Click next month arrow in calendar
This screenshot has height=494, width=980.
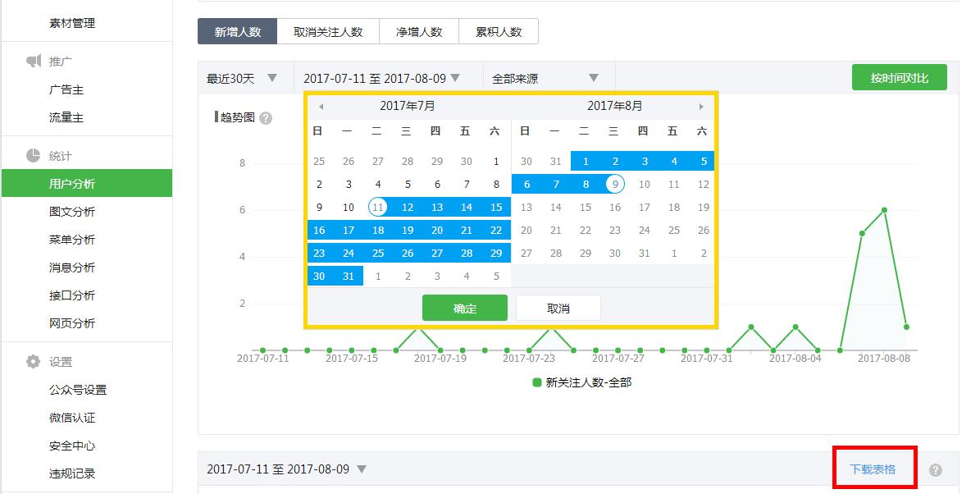[x=701, y=105]
